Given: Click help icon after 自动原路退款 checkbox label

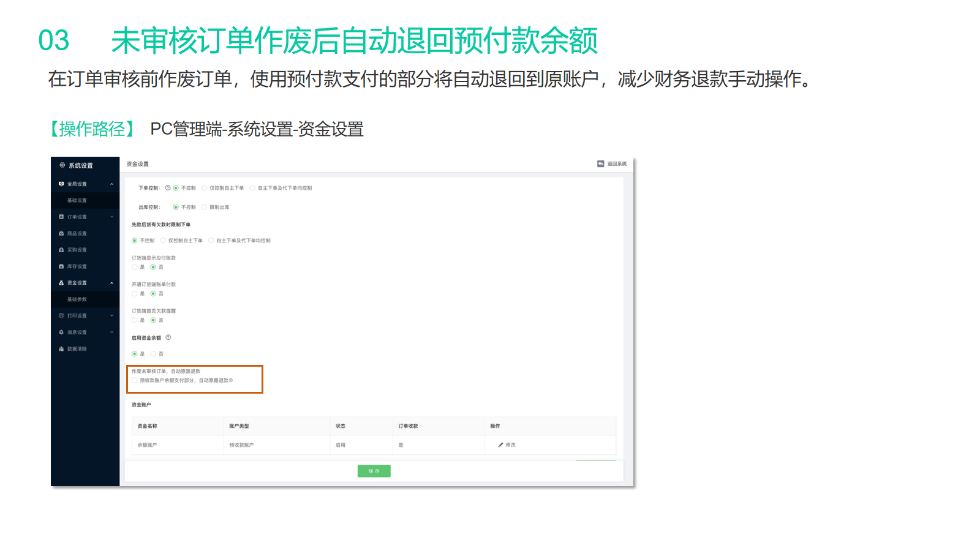Looking at the screenshot, I should click(x=231, y=380).
